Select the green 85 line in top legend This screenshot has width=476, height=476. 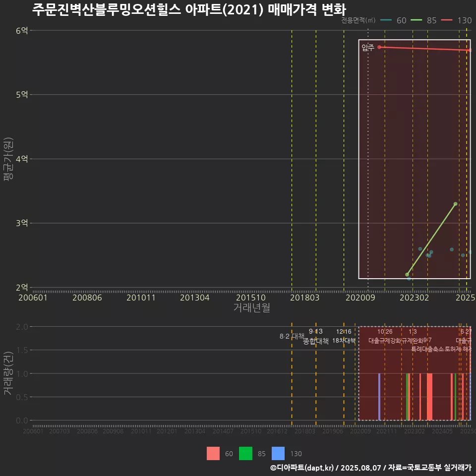pyautogui.click(x=416, y=20)
